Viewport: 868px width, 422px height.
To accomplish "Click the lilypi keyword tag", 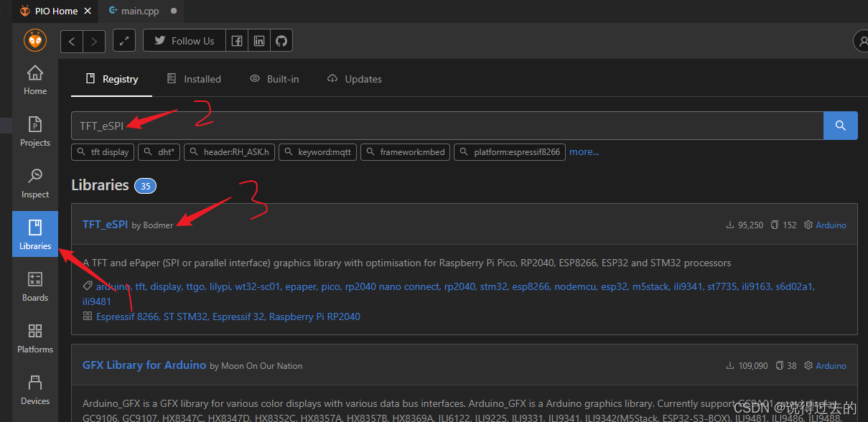I will [x=220, y=286].
